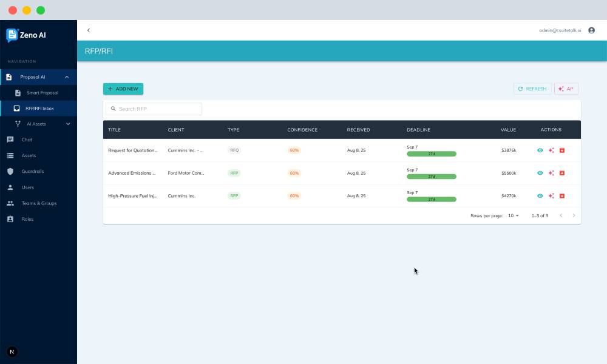Image resolution: width=607 pixels, height=364 pixels.
Task: Click the macOS green zoom button
Action: point(41,10)
